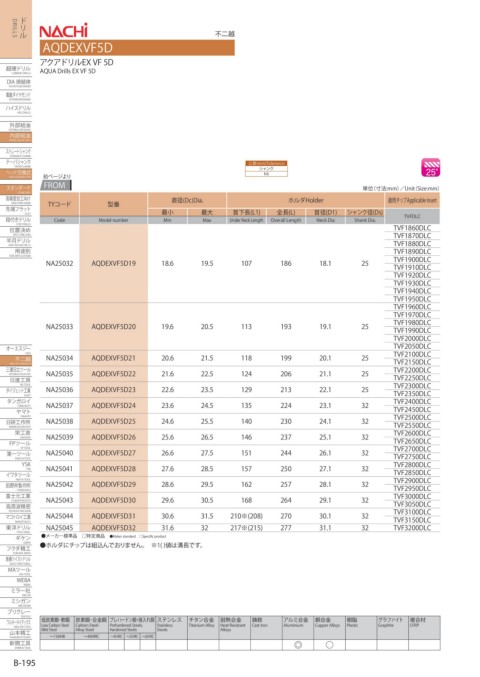
Task: Open the 超硬ドリル carbide drills side tab
Action: coord(17,70)
